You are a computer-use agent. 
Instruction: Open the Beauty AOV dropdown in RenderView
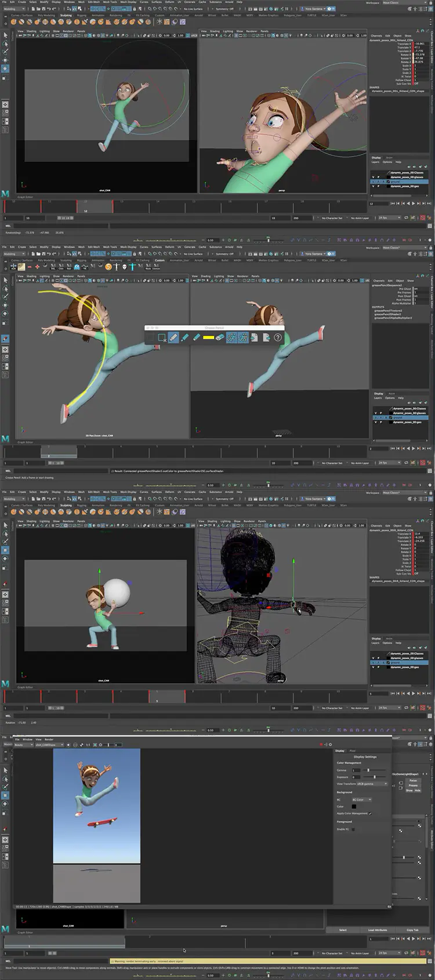pyautogui.click(x=23, y=745)
